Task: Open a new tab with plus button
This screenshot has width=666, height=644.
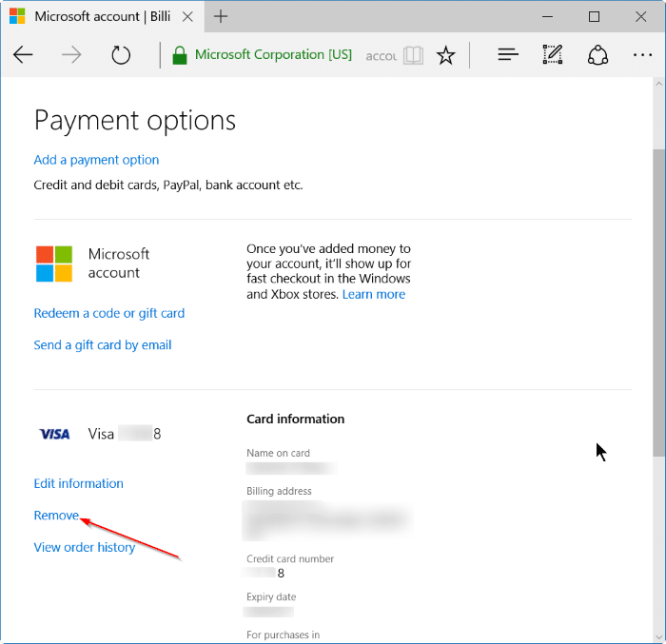Action: click(221, 16)
